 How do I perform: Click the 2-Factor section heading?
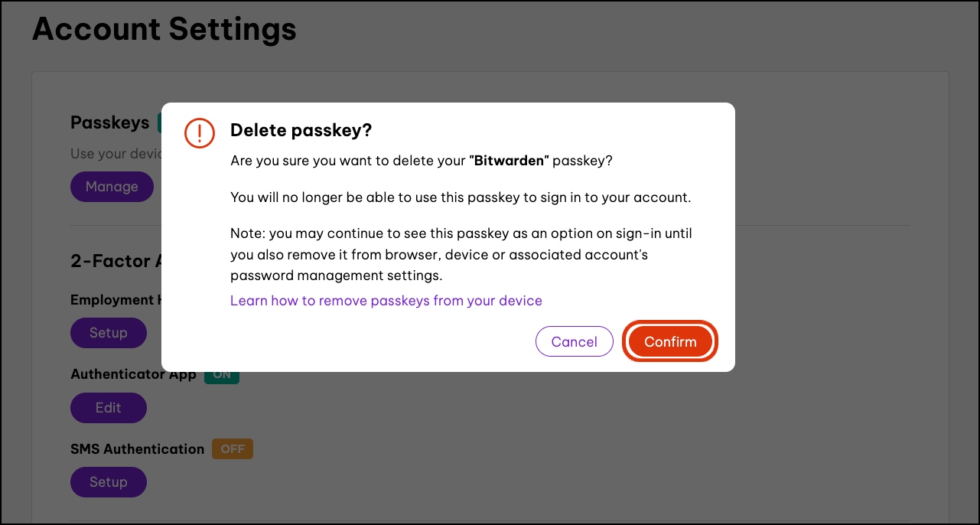click(x=115, y=261)
